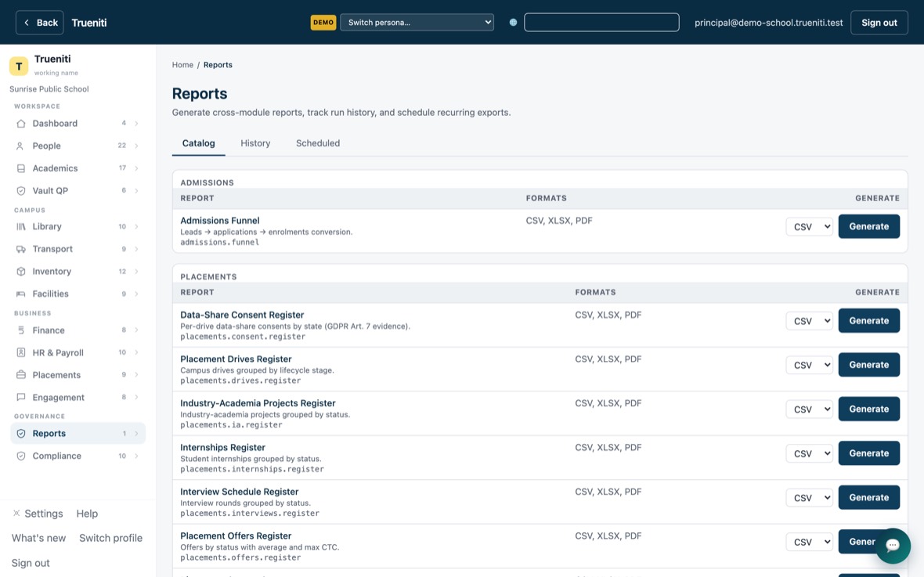The height and width of the screenshot is (577, 924).
Task: Click Switch profile link
Action: [x=110, y=538]
